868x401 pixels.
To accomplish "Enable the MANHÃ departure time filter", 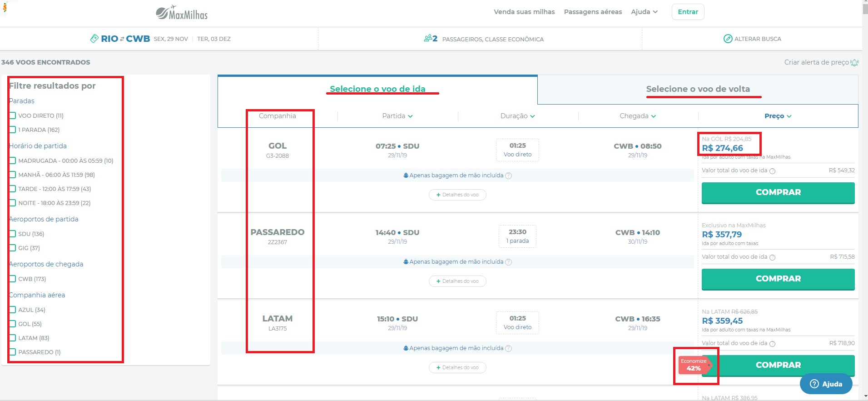I will [x=13, y=175].
